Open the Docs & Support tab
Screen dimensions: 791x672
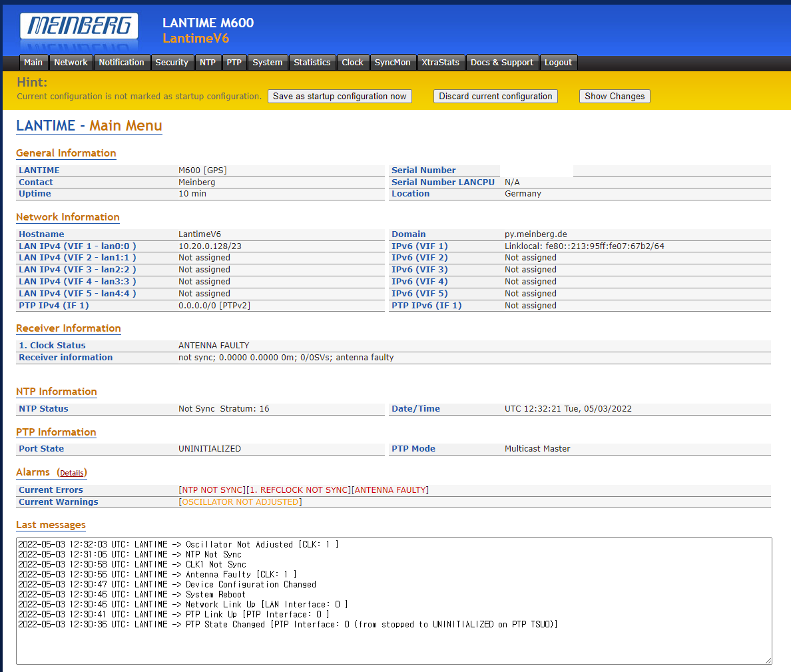[502, 63]
